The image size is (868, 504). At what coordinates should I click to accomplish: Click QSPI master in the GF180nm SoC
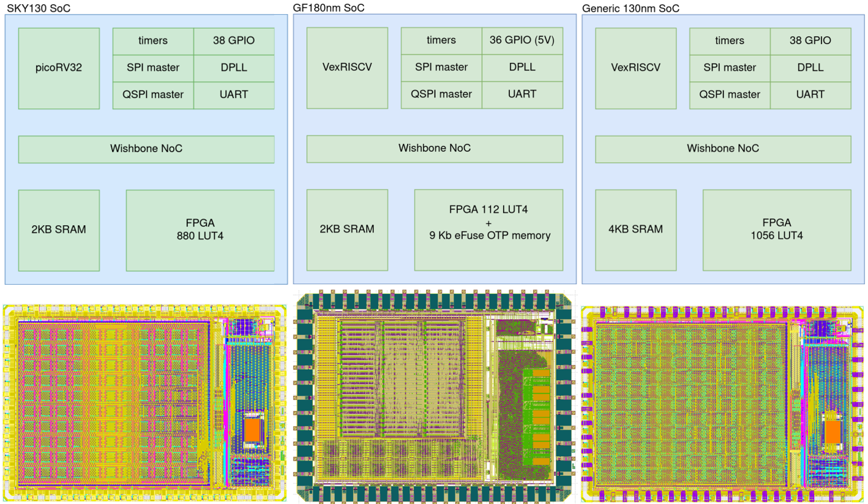click(x=441, y=95)
